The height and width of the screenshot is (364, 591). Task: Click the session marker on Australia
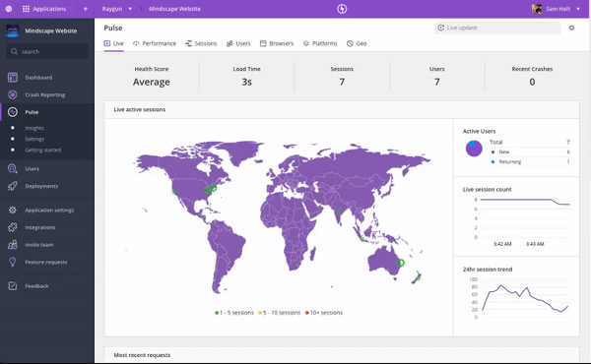(x=400, y=263)
